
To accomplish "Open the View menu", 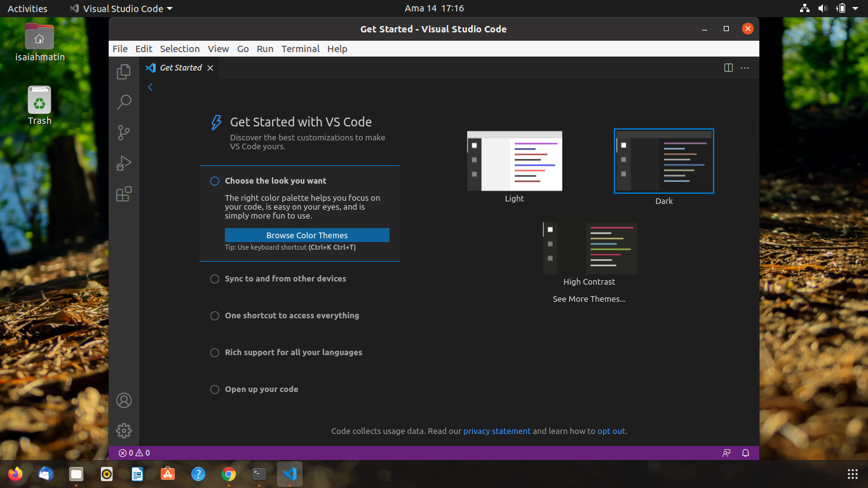I will 218,49.
